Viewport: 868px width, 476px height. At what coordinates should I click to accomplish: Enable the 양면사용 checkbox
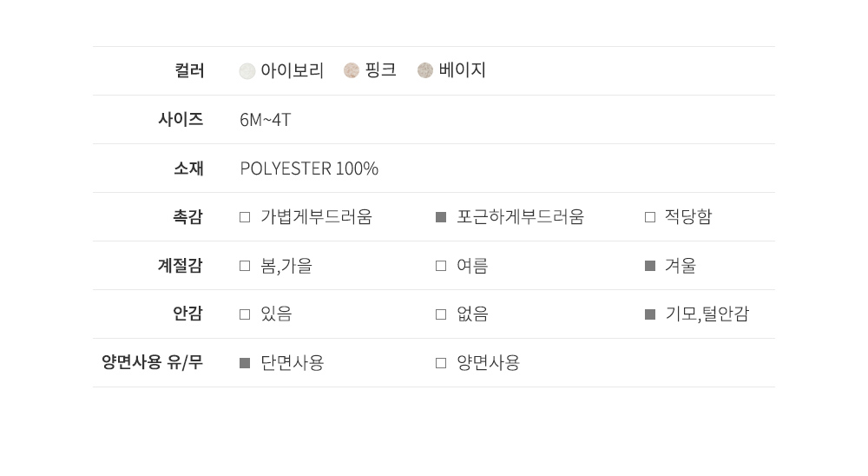(441, 363)
